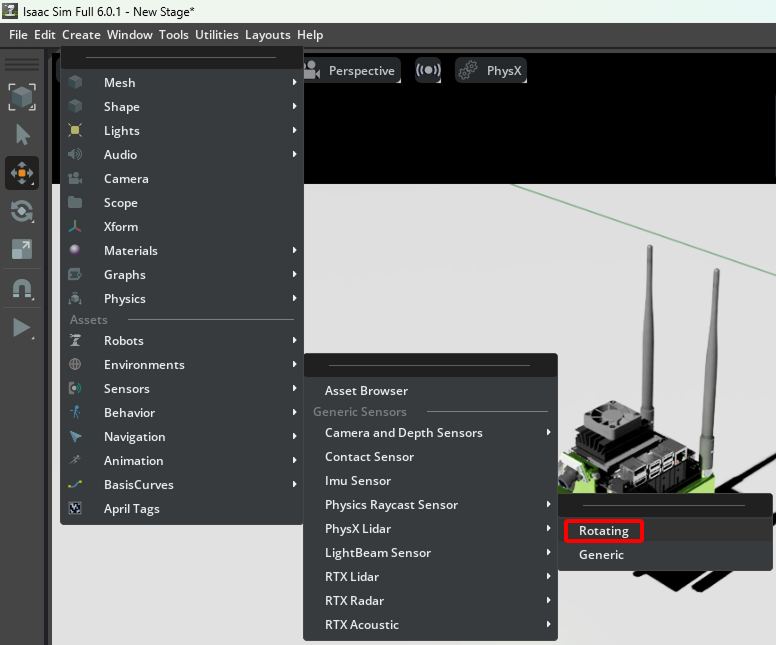The image size is (776, 645).
Task: Click the Physics icon
Action: point(75,298)
